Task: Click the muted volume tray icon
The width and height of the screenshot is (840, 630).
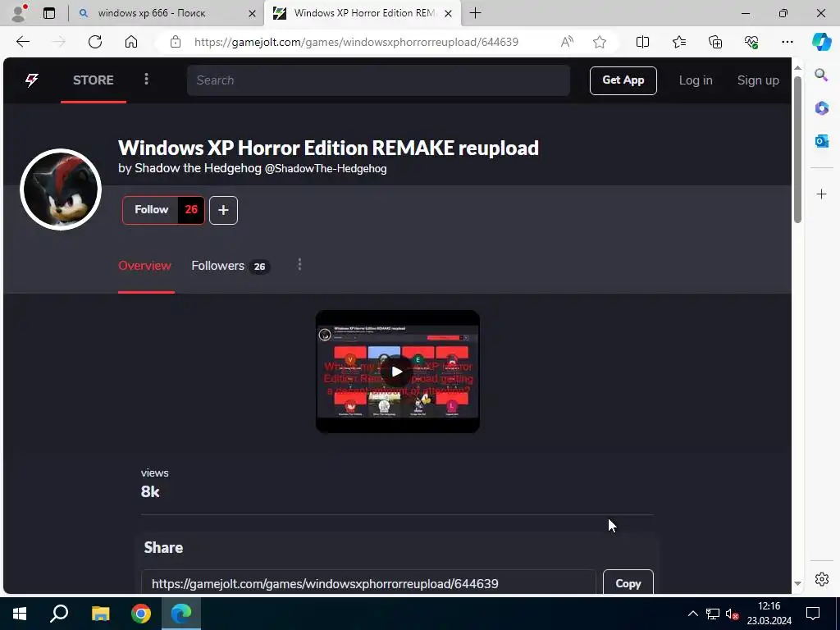Action: (x=733, y=614)
